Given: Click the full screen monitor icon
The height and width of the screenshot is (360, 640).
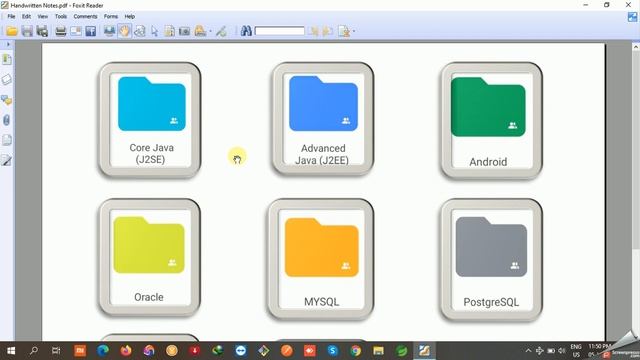Looking at the screenshot, I should tap(109, 31).
